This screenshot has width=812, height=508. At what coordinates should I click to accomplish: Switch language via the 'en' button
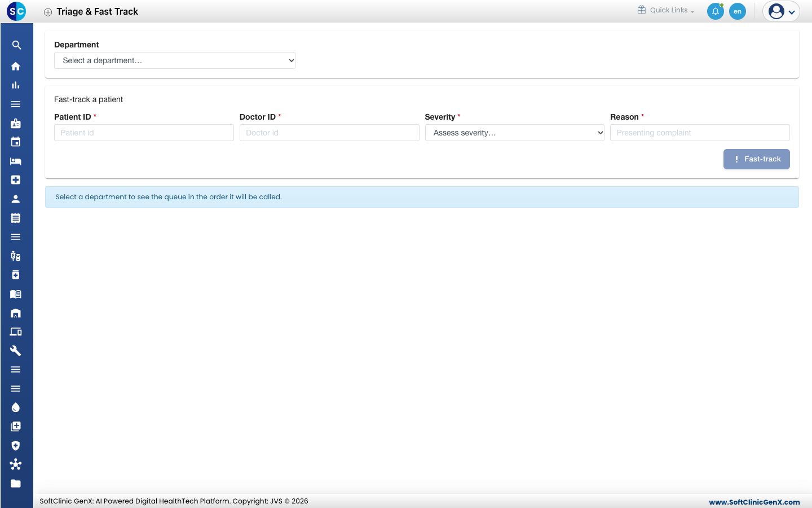click(x=738, y=11)
